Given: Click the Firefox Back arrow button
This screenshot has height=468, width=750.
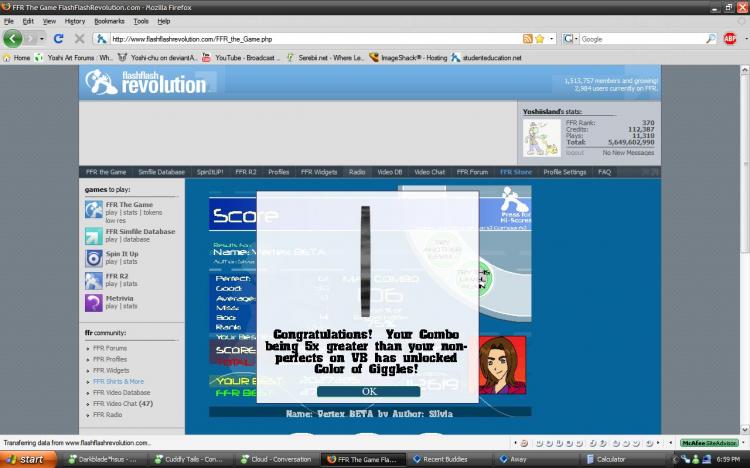Looking at the screenshot, I should (12, 39).
